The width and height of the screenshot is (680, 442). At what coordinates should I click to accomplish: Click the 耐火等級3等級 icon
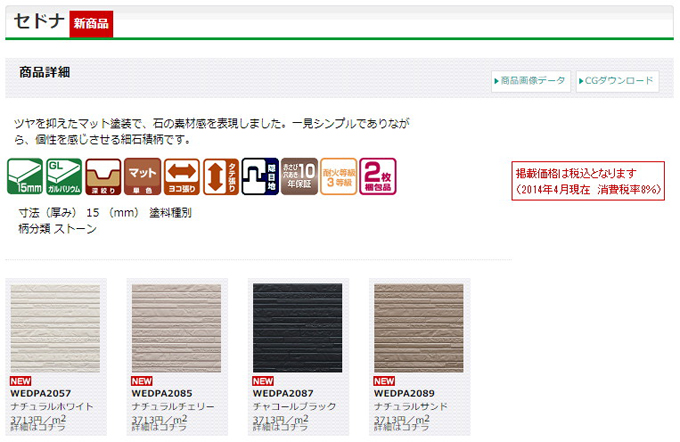coord(339,177)
